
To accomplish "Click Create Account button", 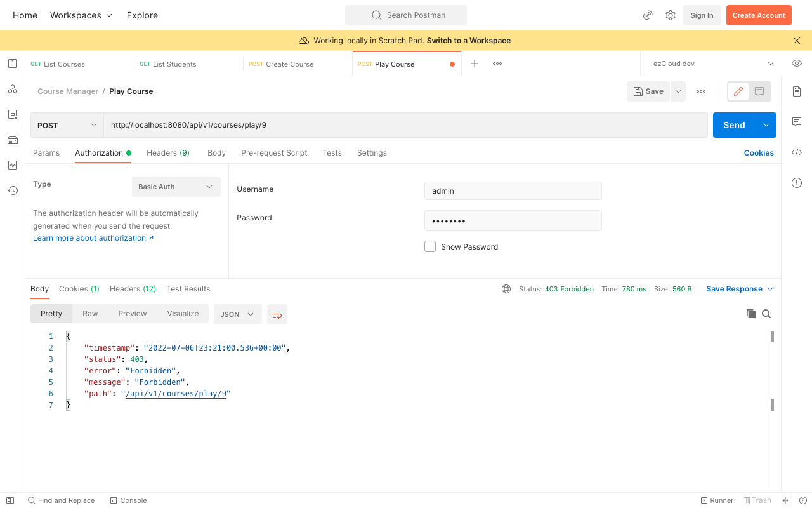I will pos(759,15).
